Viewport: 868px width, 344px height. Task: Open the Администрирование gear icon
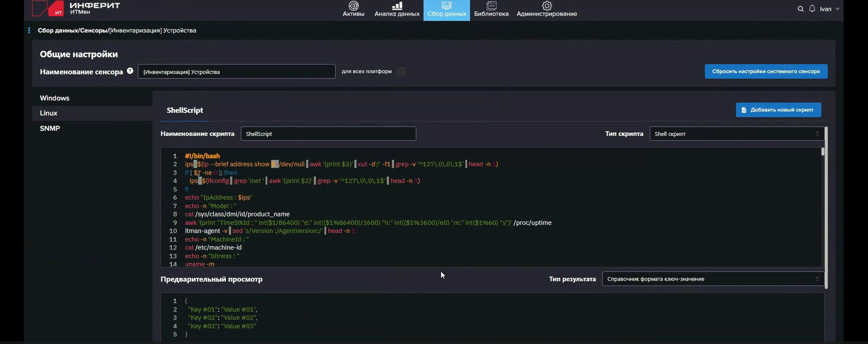point(547,6)
